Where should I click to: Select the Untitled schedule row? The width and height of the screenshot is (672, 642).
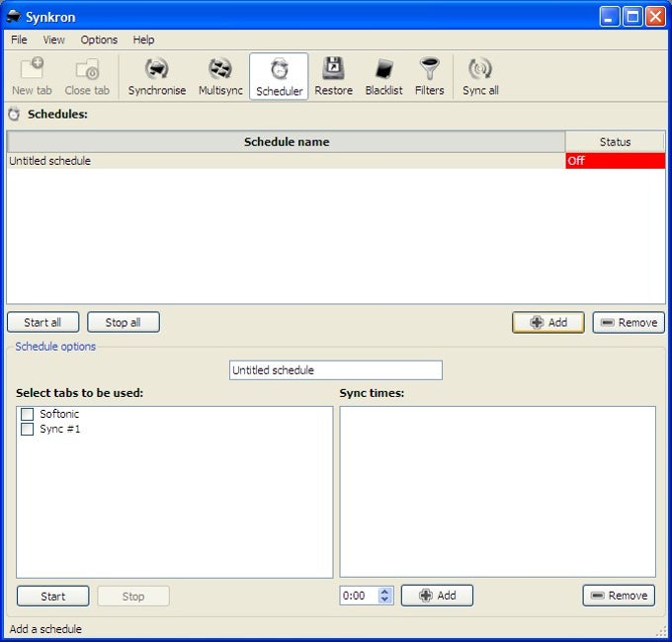coord(286,161)
